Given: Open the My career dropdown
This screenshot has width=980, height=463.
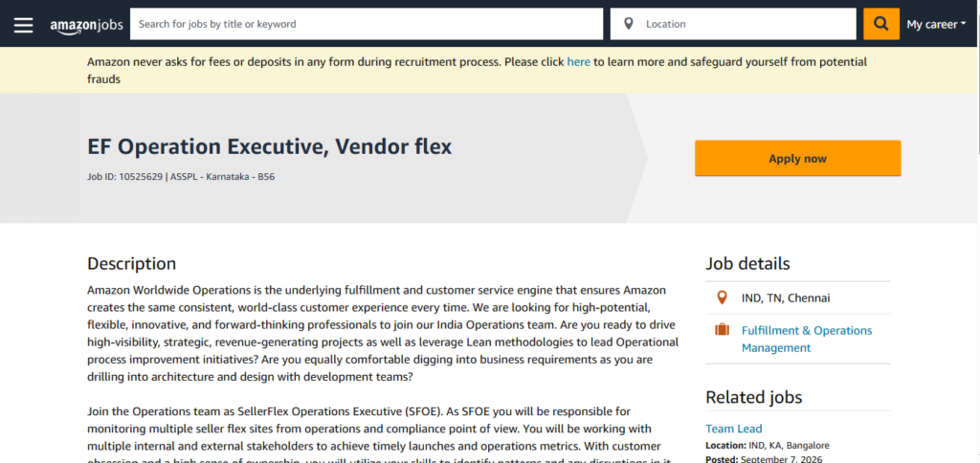Looking at the screenshot, I should click(936, 24).
